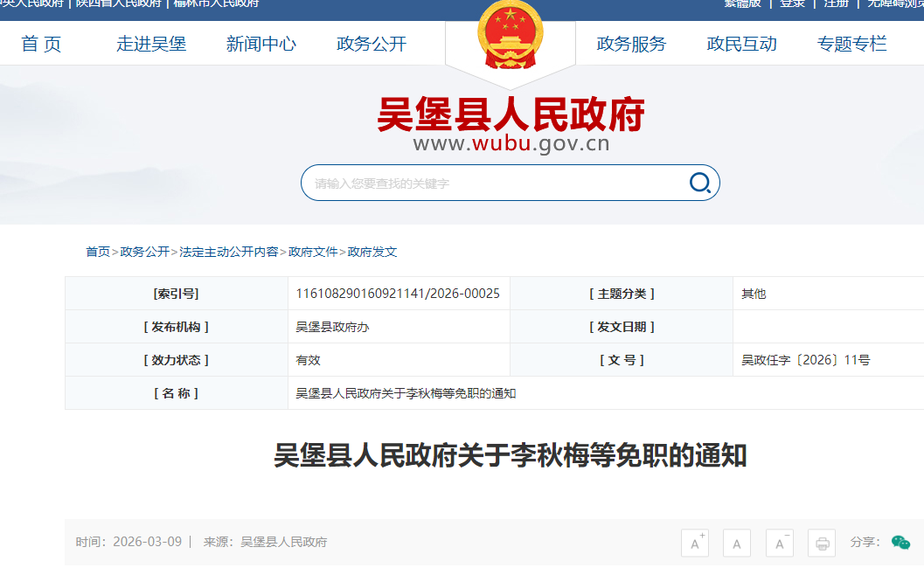This screenshot has width=924, height=568.
Task: Open 政民互动 navigation item
Action: (741, 44)
